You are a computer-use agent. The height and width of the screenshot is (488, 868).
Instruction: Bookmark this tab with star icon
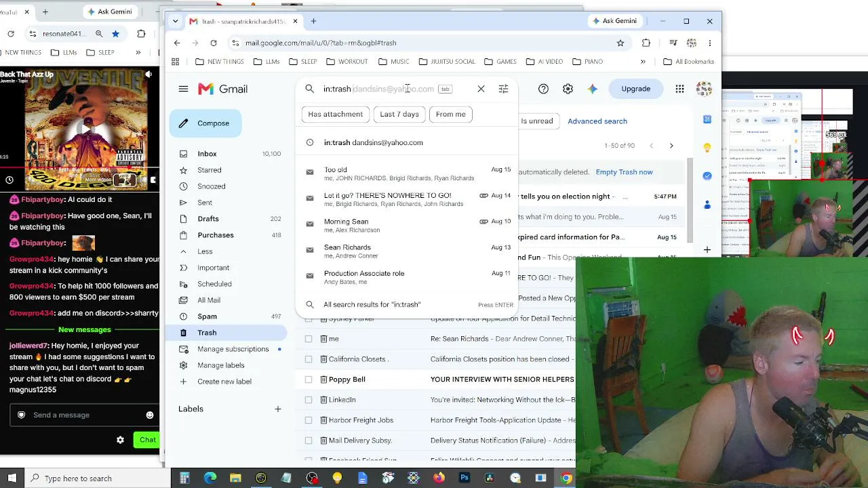pyautogui.click(x=620, y=43)
